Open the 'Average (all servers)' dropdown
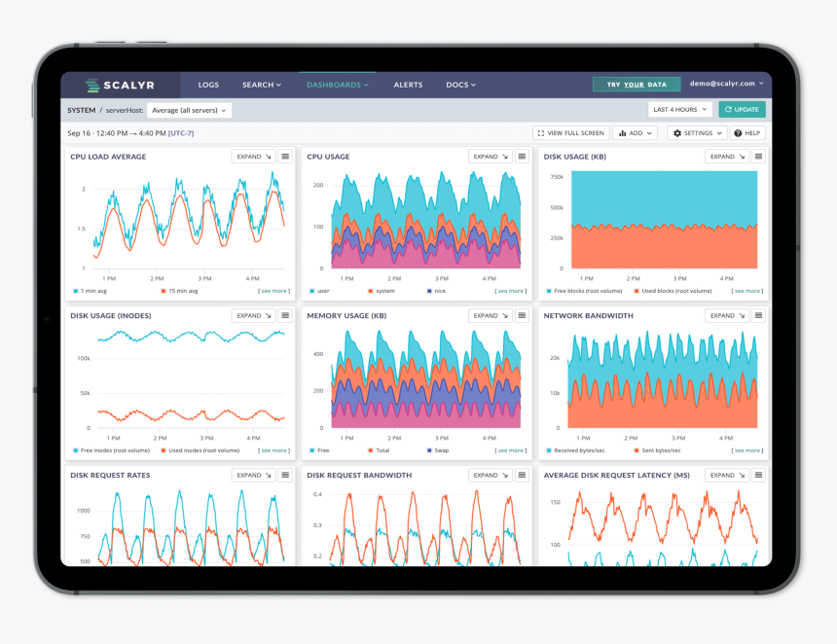837x644 pixels. point(190,109)
